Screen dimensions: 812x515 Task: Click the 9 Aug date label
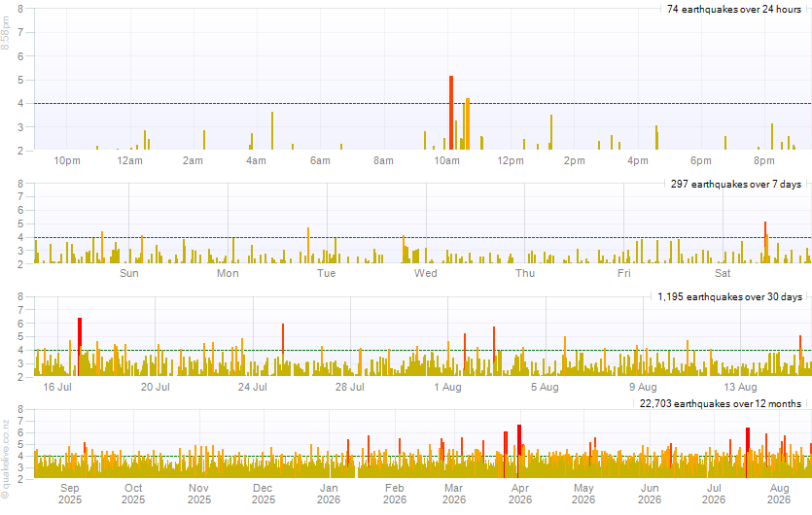(x=643, y=387)
